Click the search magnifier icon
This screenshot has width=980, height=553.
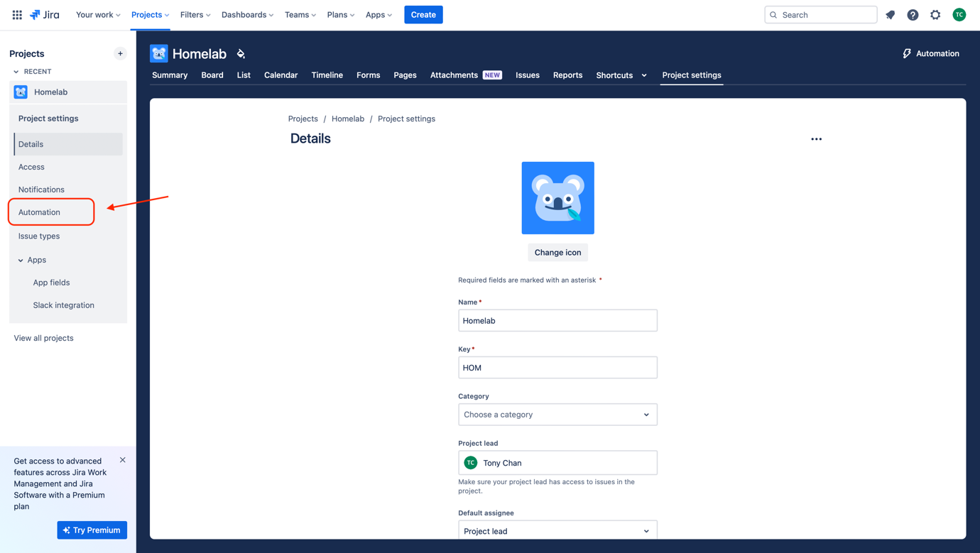point(773,15)
